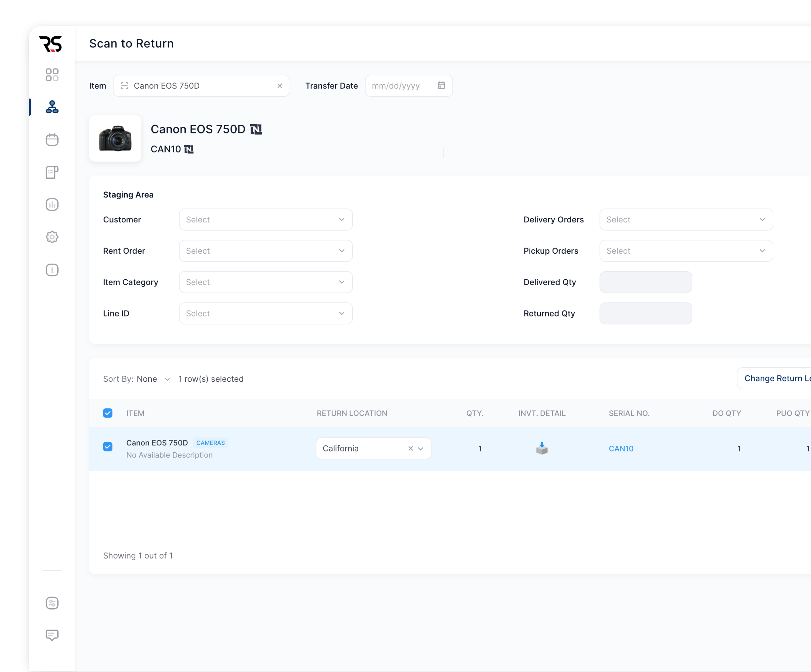Uncheck the Canon EOS 750D row checkbox

pos(108,446)
